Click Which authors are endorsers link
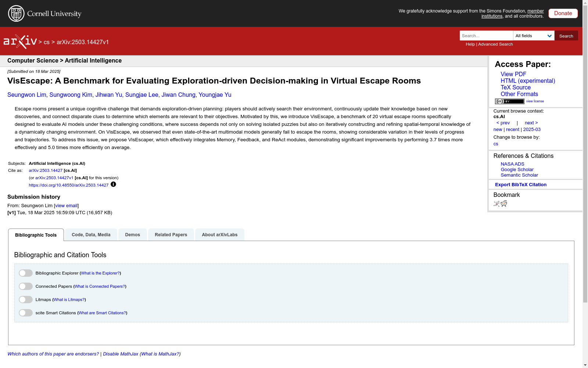The width and height of the screenshot is (588, 368). pyautogui.click(x=53, y=354)
